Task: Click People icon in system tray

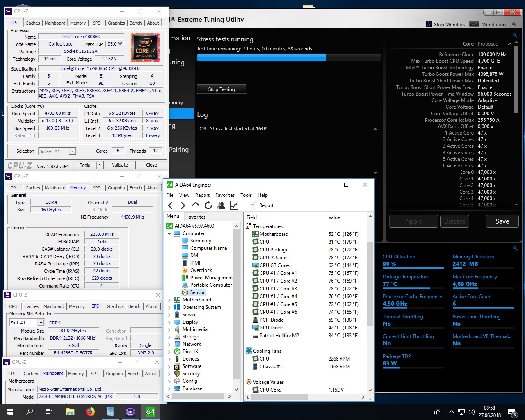Action: [x=437, y=412]
